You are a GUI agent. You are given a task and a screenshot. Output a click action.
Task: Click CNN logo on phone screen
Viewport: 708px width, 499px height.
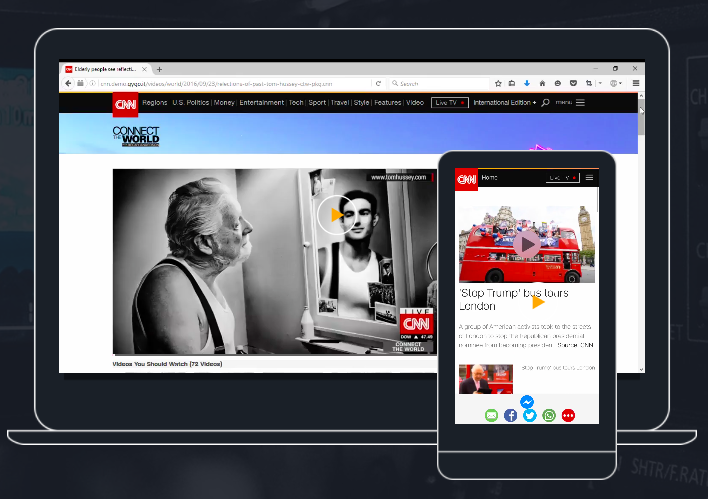[x=466, y=179]
